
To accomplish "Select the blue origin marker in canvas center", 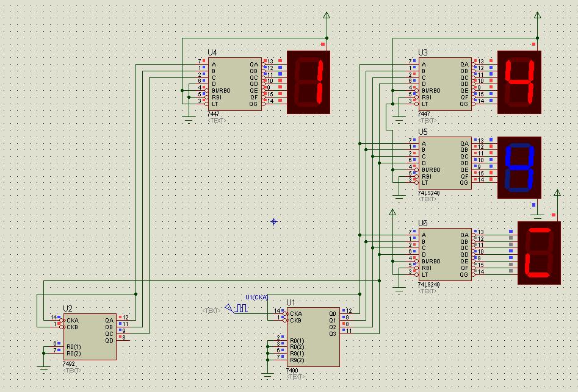I will click(273, 222).
